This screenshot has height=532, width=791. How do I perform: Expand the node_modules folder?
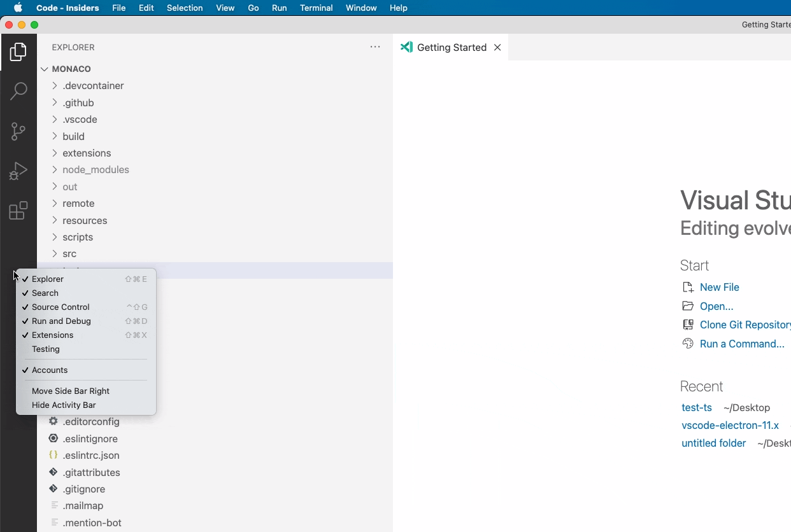(x=54, y=170)
